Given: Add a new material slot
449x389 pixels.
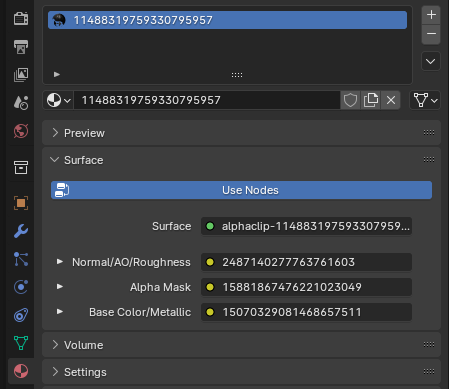Looking at the screenshot, I should pos(431,15).
